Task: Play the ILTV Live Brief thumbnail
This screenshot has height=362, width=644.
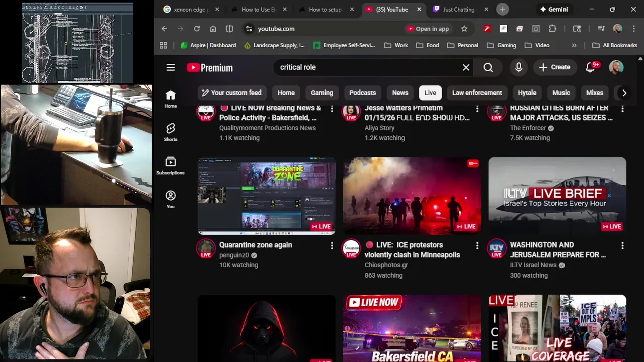Action: (557, 196)
